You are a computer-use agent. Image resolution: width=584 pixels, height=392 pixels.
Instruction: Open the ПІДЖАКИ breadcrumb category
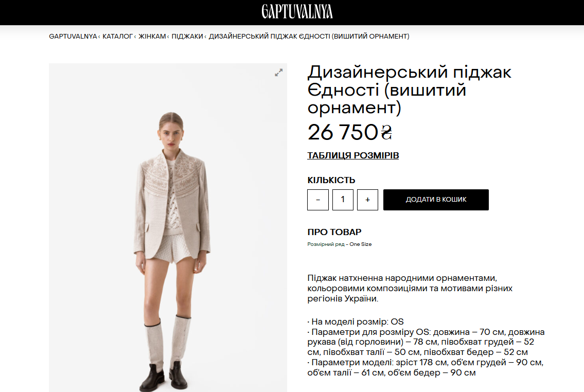coord(187,36)
